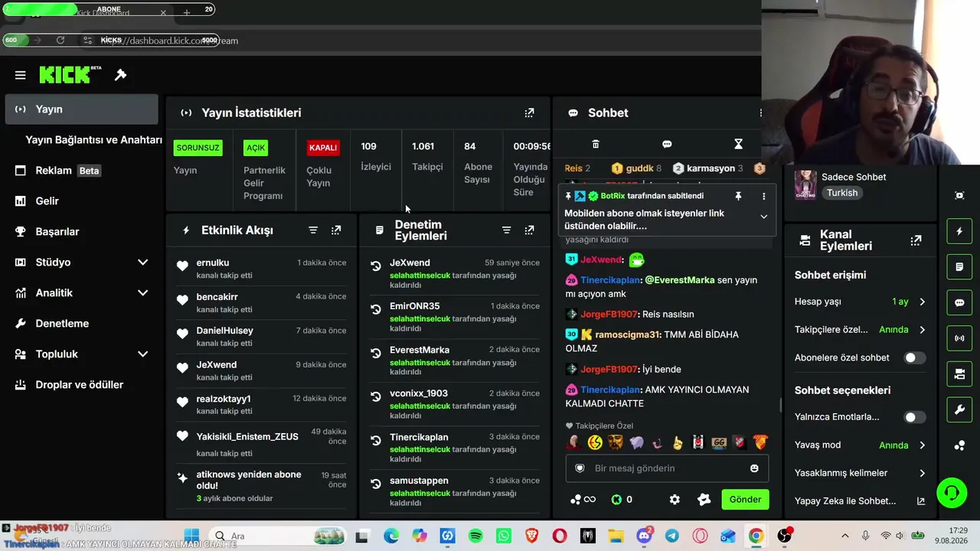
Task: Open Gelir in the sidebar
Action: (81, 201)
